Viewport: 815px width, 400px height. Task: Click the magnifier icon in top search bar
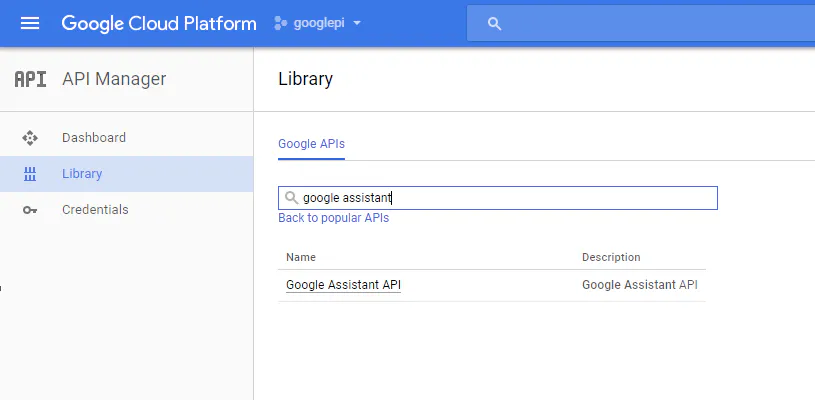[x=494, y=24]
